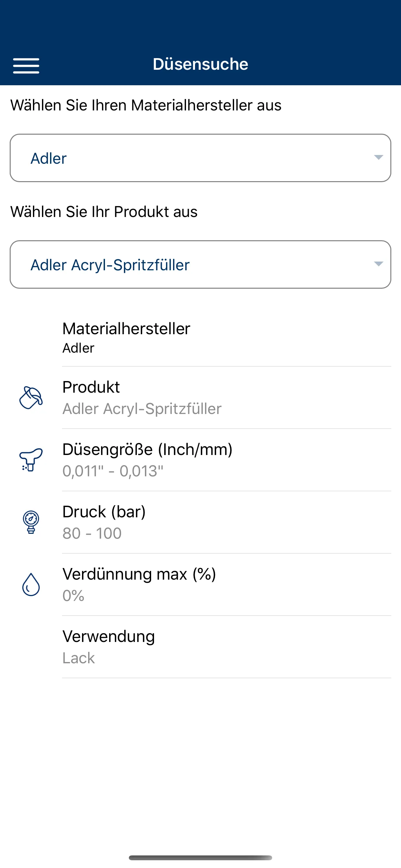Tap the spray nozzle size icon

coord(31,460)
